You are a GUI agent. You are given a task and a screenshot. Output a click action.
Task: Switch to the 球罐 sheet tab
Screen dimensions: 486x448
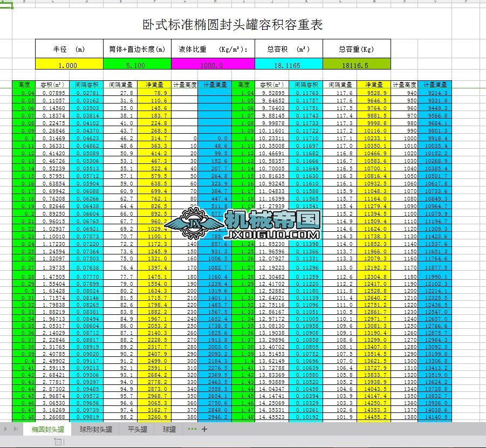[169, 429]
